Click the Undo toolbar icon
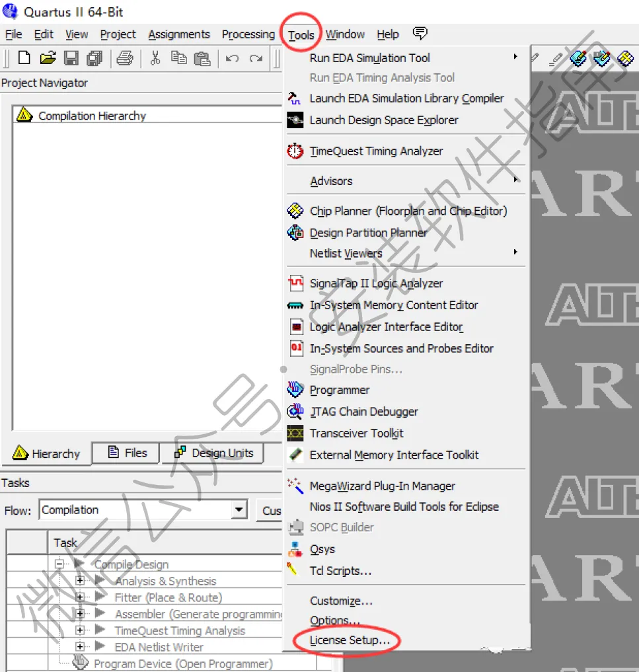This screenshot has height=672, width=639. pyautogui.click(x=232, y=58)
